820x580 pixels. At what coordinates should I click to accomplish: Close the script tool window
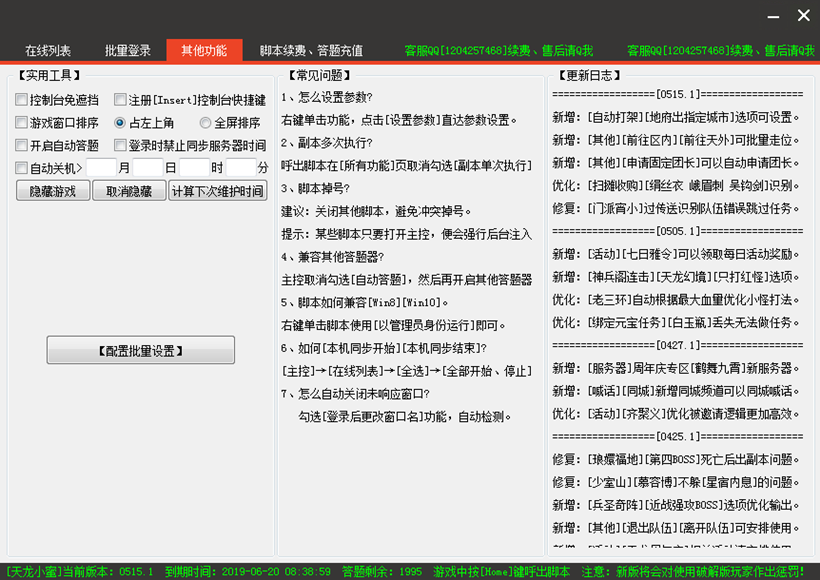point(803,16)
